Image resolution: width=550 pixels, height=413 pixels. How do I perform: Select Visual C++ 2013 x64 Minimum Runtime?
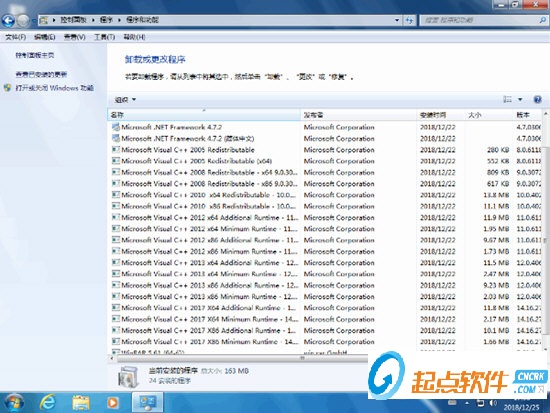(x=325, y=274)
